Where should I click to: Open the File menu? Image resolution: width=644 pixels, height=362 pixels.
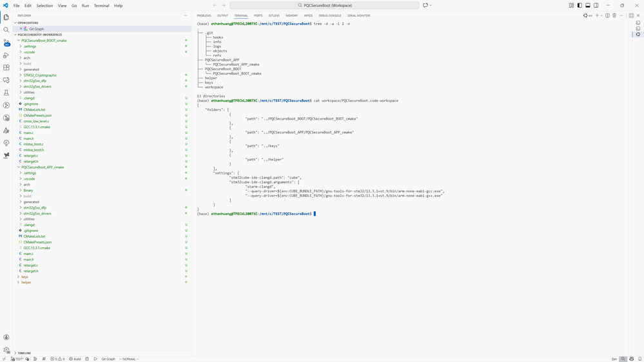(16, 6)
